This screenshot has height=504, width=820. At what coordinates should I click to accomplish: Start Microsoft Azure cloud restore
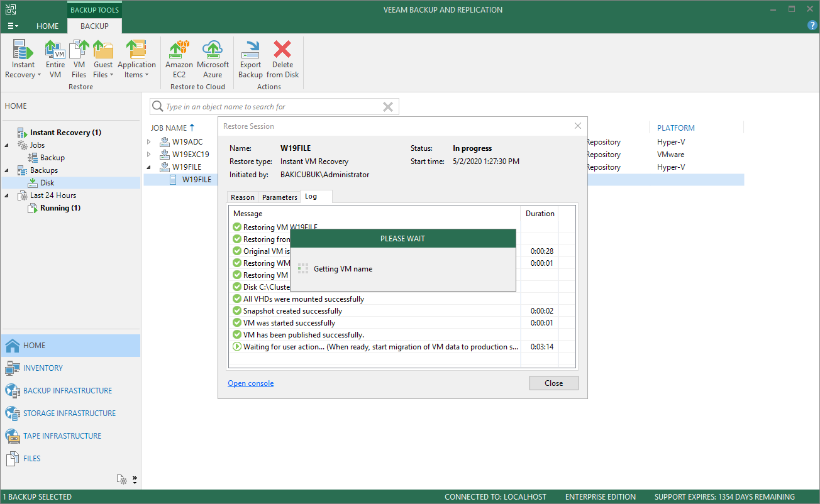(x=213, y=60)
